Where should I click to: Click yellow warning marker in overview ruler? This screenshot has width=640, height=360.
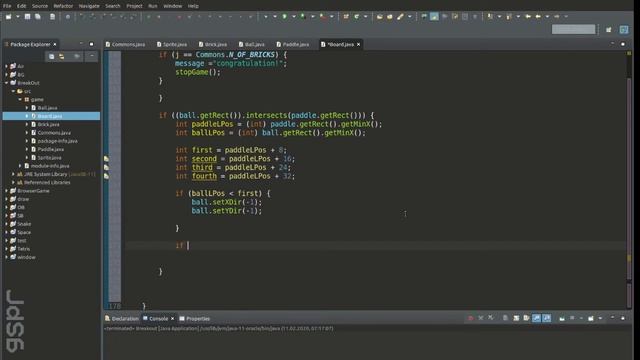pos(629,258)
